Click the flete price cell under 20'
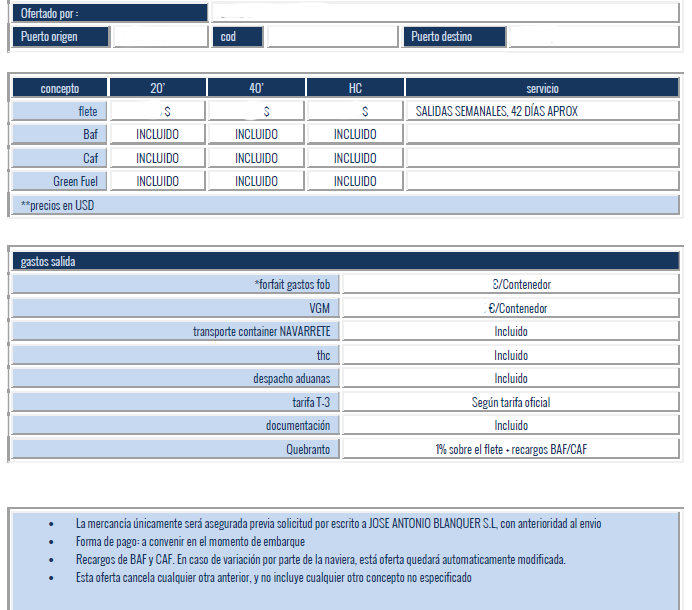The height and width of the screenshot is (610, 692). [158, 111]
